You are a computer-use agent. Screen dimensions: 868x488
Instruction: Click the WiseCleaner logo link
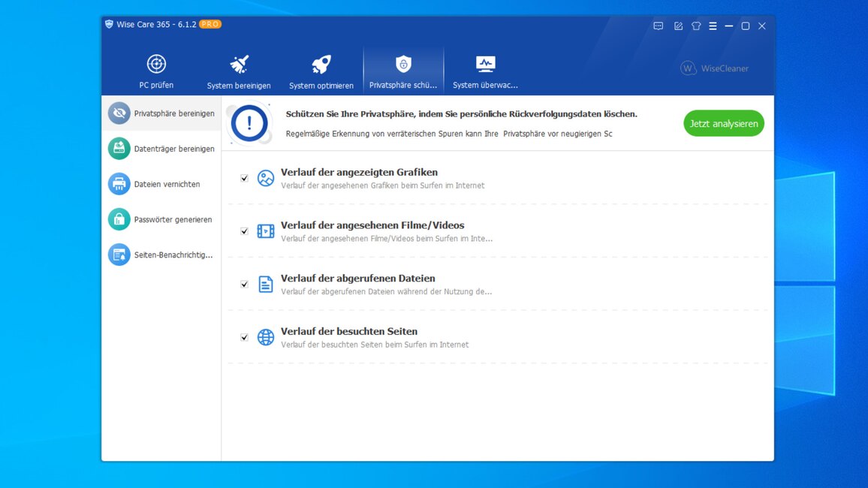[x=714, y=68]
